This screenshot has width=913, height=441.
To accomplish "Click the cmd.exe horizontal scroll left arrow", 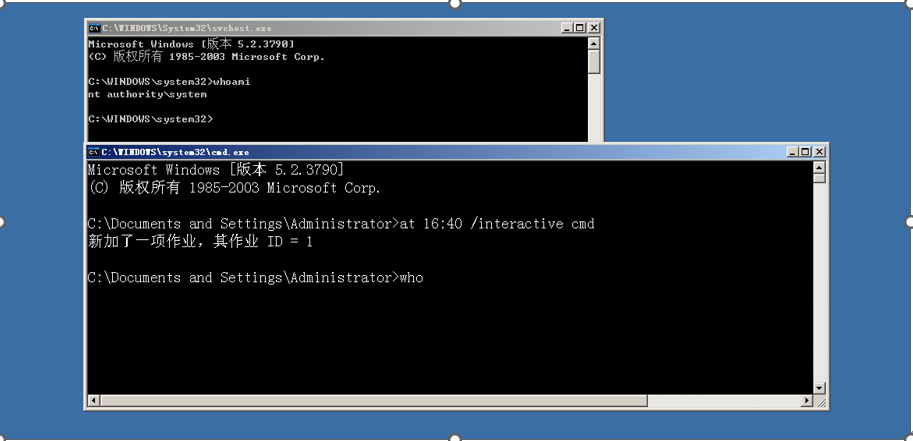I will click(93, 401).
